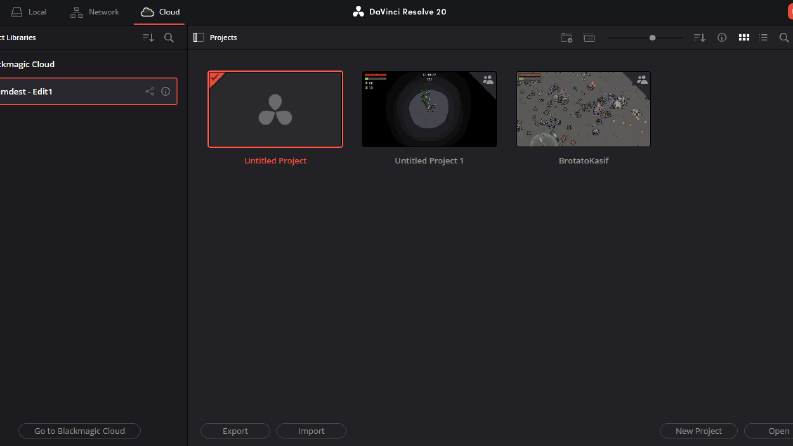Image resolution: width=793 pixels, height=446 pixels.
Task: Select the Blackmagic Cloud heading
Action: pyautogui.click(x=27, y=64)
